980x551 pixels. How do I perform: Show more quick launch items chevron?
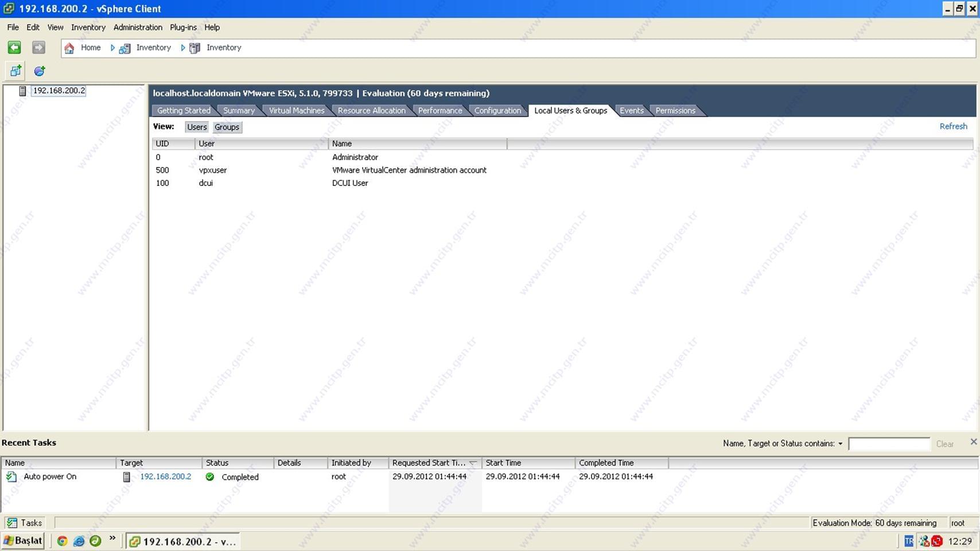coord(112,538)
